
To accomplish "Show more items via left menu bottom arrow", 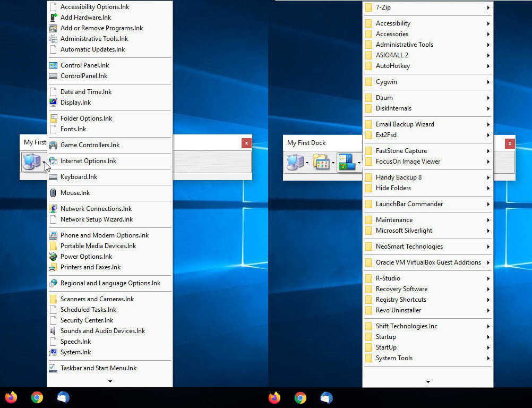I will point(110,381).
